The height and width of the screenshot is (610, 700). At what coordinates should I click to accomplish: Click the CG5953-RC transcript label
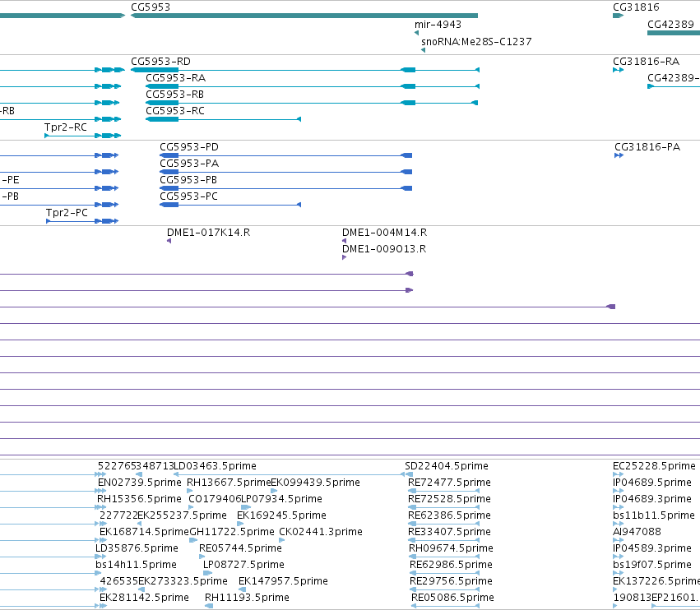point(175,111)
